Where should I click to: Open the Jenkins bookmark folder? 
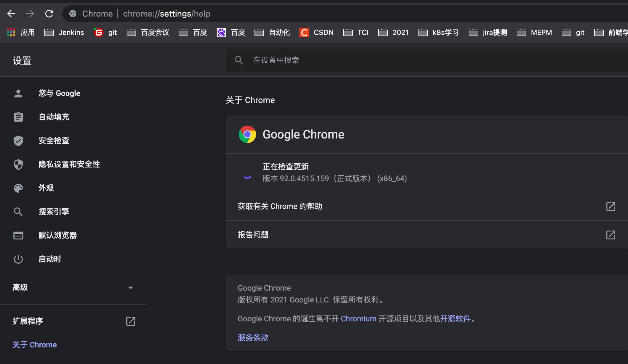64,32
